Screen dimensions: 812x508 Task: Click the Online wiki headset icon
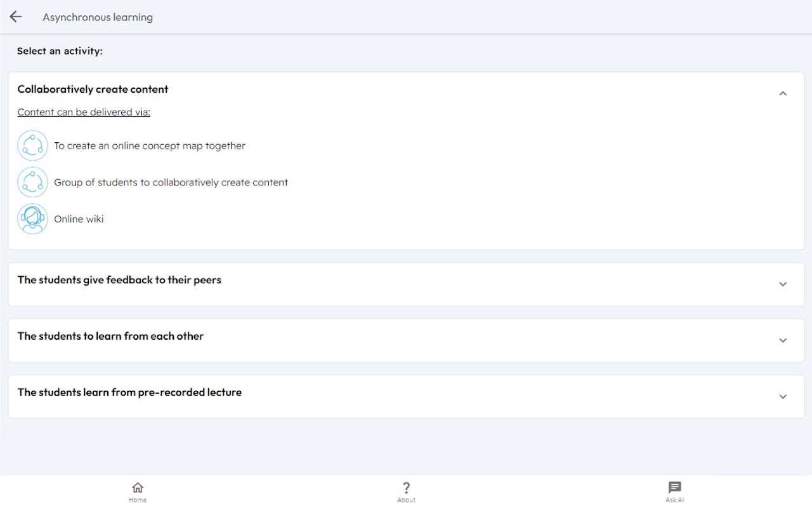(32, 219)
